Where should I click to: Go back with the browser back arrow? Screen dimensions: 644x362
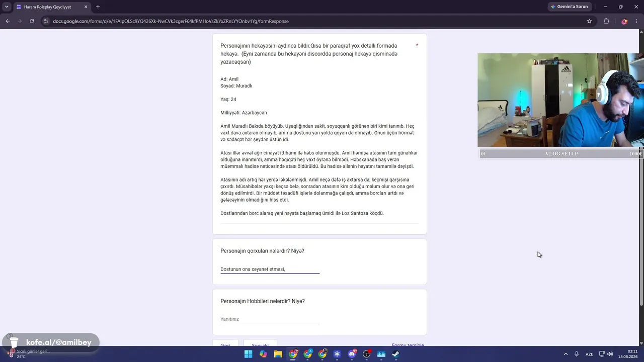(8, 21)
